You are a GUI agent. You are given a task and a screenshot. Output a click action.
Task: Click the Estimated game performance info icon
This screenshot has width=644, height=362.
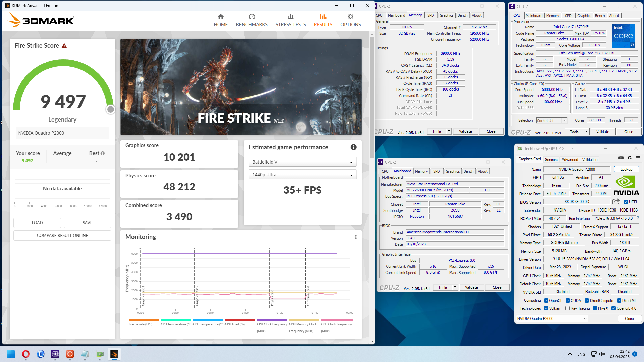[x=353, y=147]
